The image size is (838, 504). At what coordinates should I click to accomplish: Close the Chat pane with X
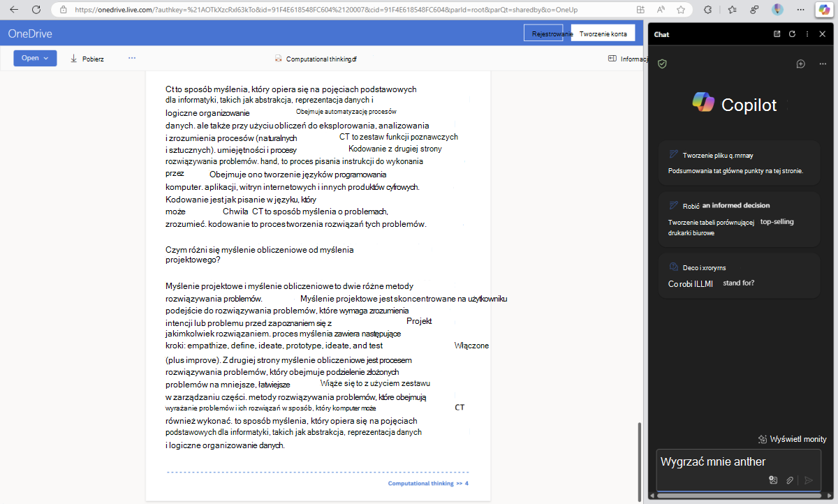tap(822, 34)
